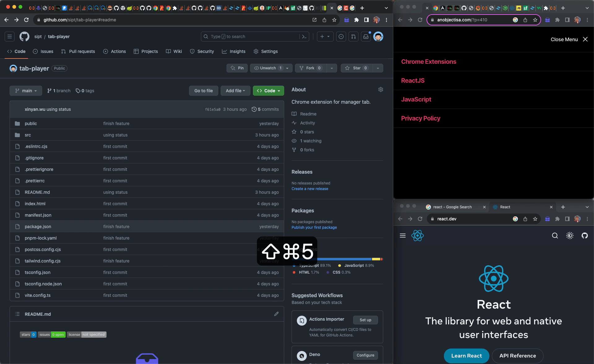The height and width of the screenshot is (364, 594).
Task: Click API Reference button
Action: [x=518, y=356]
